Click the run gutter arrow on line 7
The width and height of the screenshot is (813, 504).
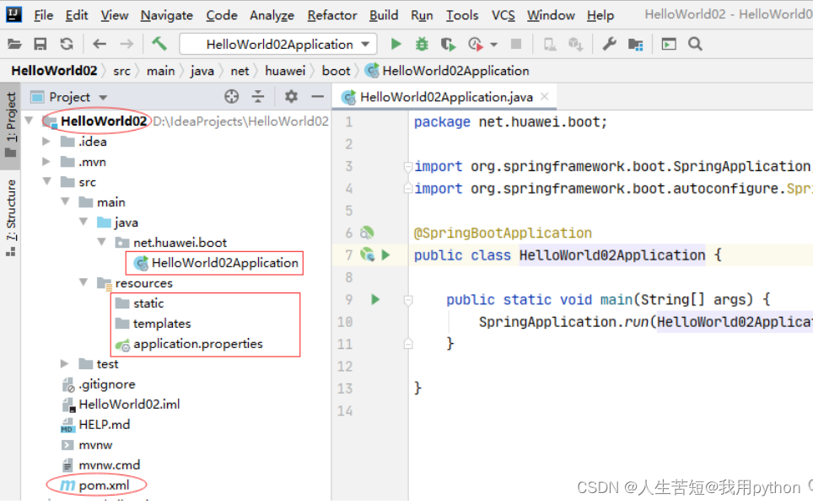pos(385,255)
